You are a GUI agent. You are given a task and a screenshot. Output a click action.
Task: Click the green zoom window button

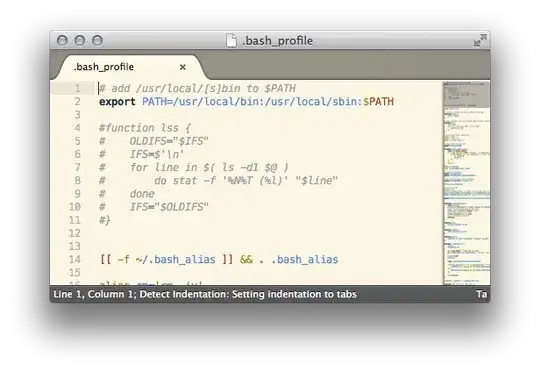point(97,41)
